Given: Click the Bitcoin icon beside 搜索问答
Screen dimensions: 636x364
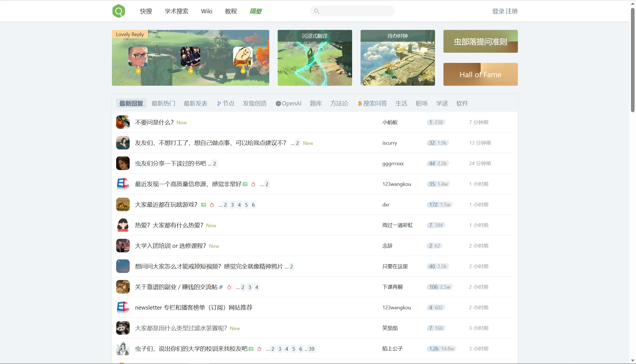Looking at the screenshot, I should pos(359,103).
